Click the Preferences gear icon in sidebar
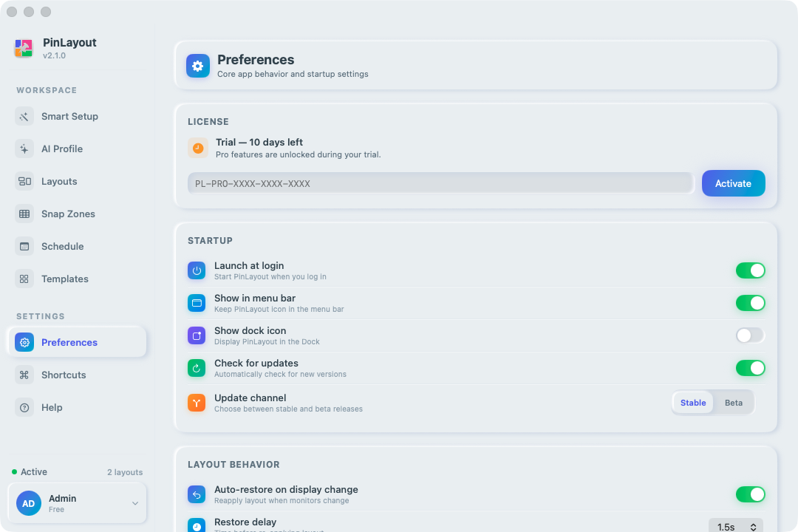Image resolution: width=798 pixels, height=532 pixels. tap(24, 343)
